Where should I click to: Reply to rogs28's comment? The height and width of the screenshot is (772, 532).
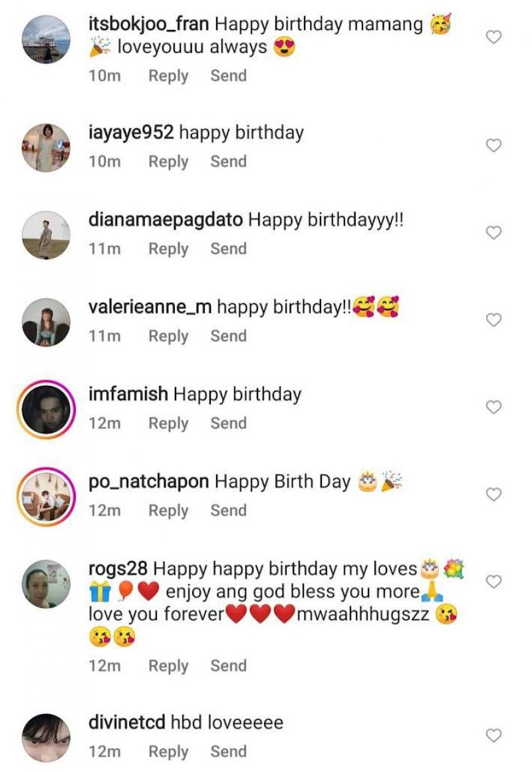(168, 666)
